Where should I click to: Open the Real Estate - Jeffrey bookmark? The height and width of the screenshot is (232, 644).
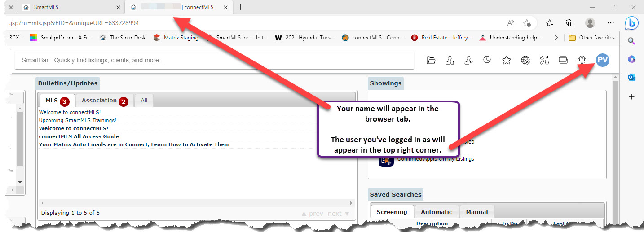point(442,38)
